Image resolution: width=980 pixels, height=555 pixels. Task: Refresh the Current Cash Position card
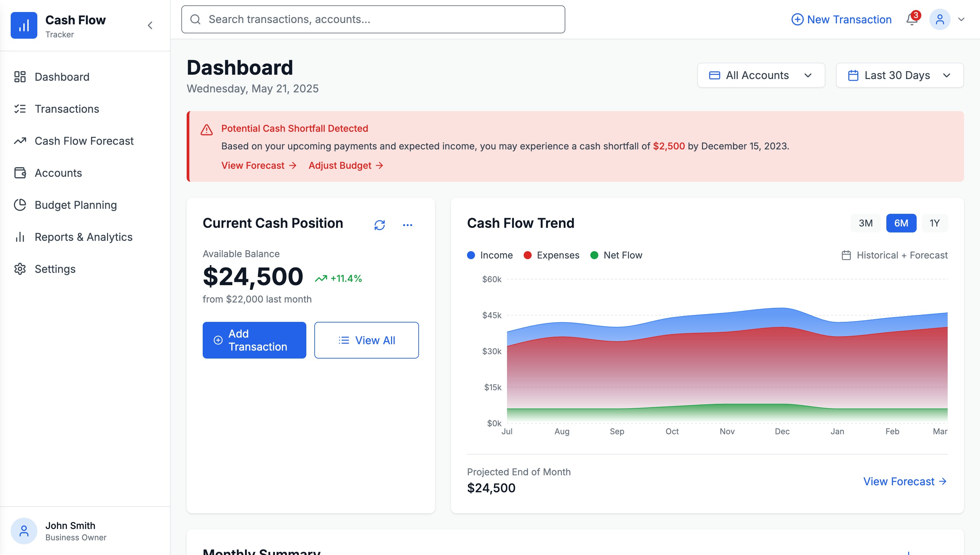click(379, 224)
